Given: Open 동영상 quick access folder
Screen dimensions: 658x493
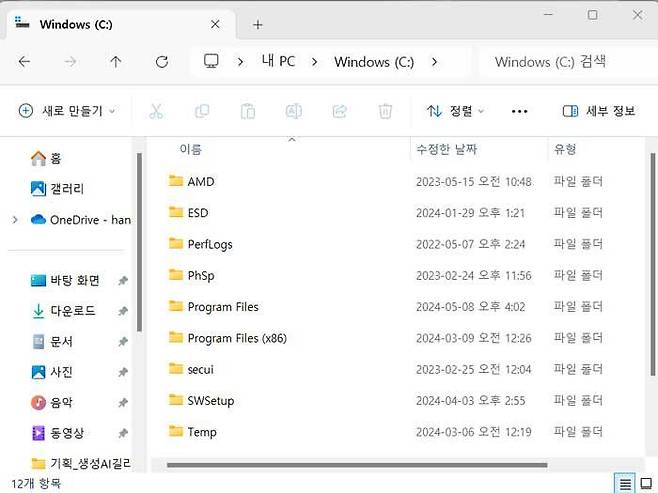Looking at the screenshot, I should [58, 433].
